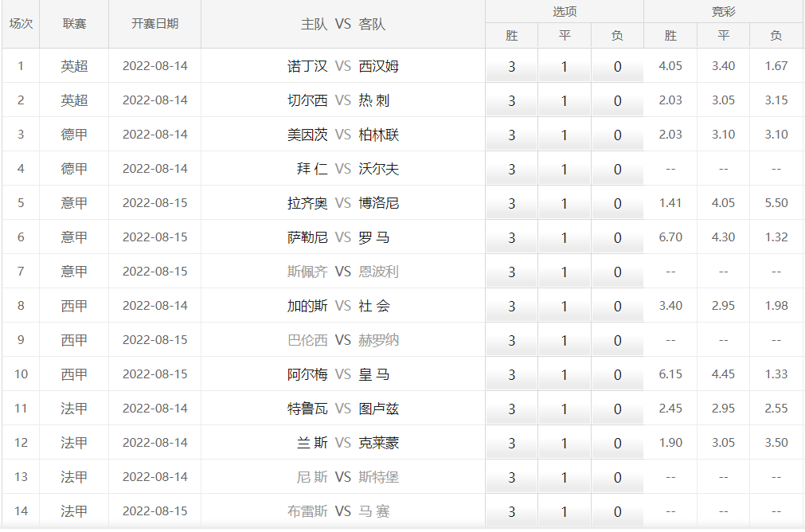Pick draw 1 for 布雷斯 vs 马赛

[565, 511]
